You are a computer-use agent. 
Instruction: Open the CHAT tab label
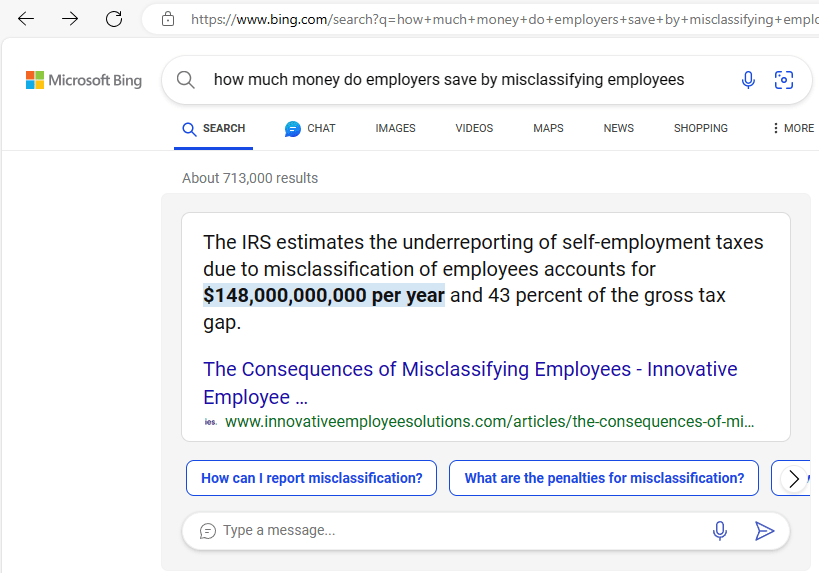point(321,128)
